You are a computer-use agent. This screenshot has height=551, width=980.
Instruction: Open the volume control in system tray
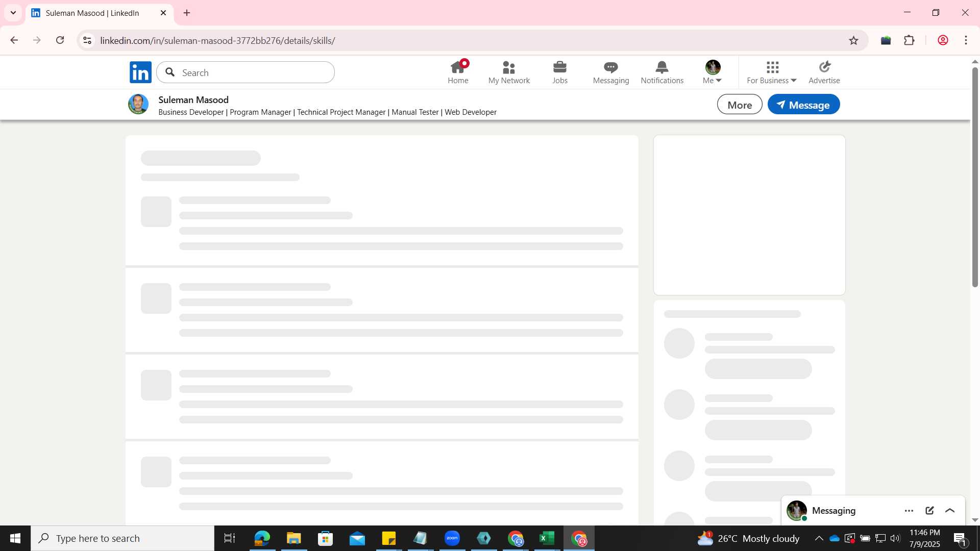click(895, 538)
